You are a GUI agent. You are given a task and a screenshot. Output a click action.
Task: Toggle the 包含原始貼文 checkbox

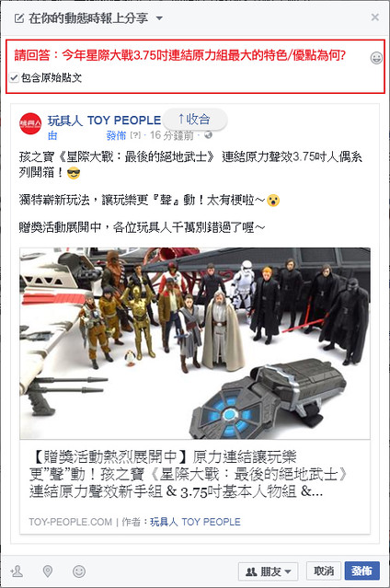[x=14, y=77]
